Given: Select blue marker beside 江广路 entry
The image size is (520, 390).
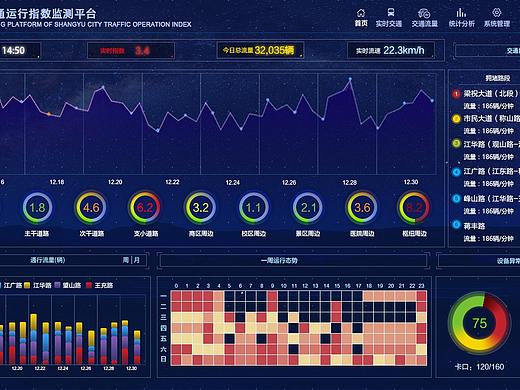Looking at the screenshot, I should click(456, 172).
